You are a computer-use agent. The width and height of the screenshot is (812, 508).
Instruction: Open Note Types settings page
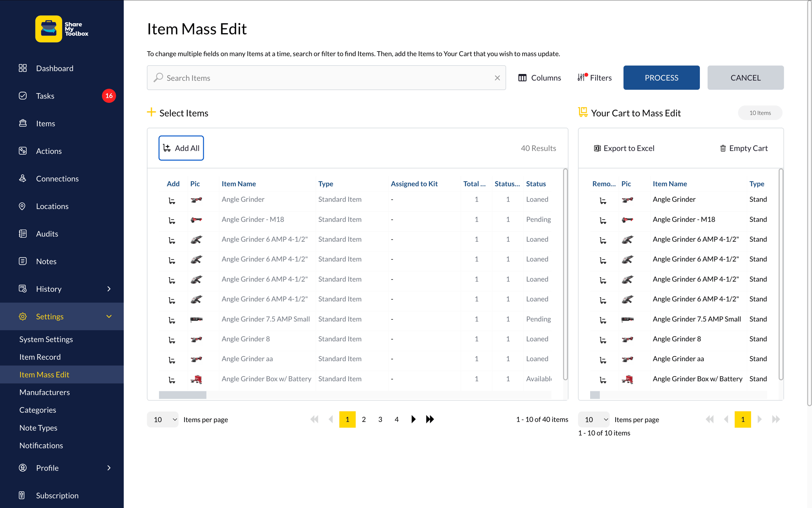tap(38, 428)
